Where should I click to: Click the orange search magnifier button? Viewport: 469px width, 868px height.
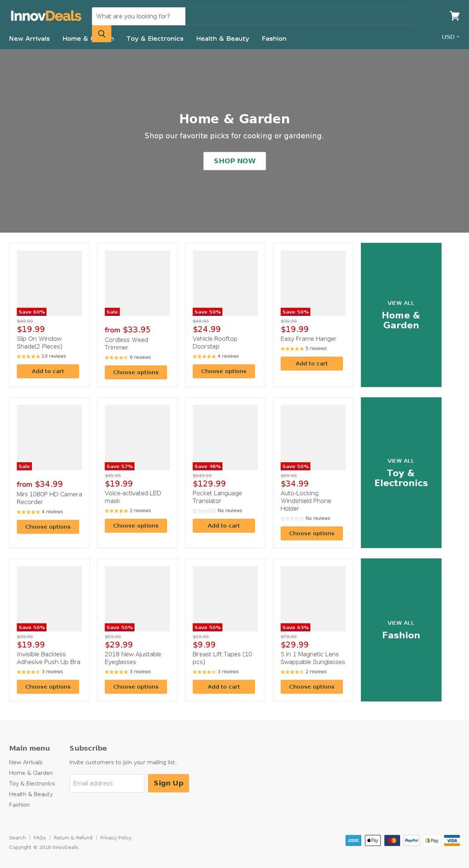coord(102,34)
